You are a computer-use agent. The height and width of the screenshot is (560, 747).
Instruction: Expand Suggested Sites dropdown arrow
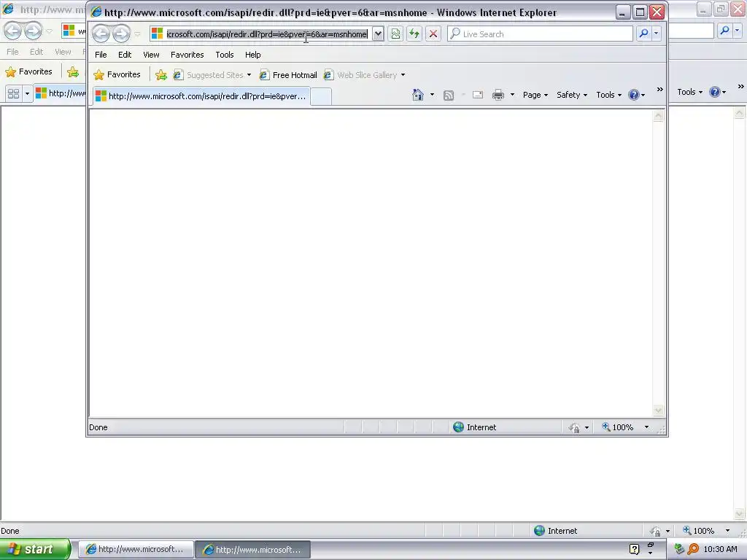(249, 75)
